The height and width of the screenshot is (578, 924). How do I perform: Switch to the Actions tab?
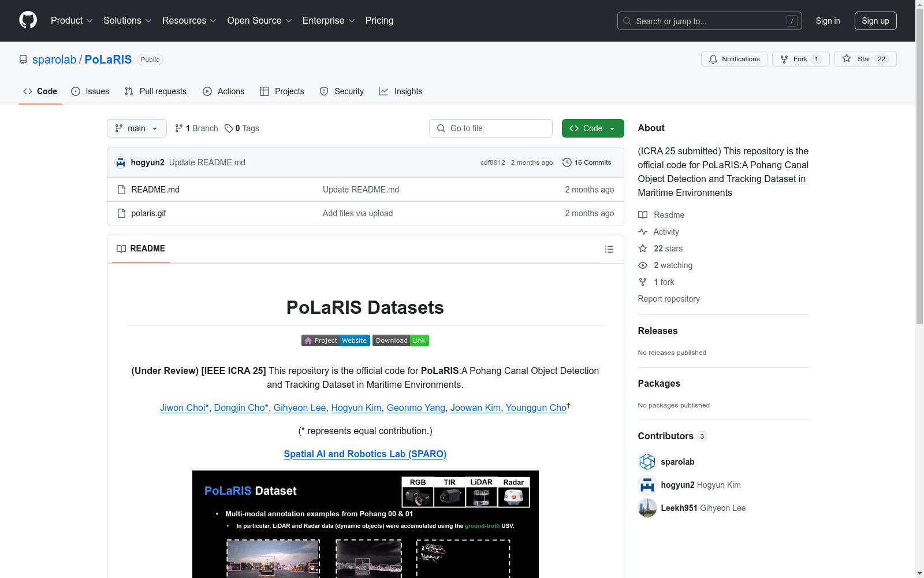[x=223, y=91]
